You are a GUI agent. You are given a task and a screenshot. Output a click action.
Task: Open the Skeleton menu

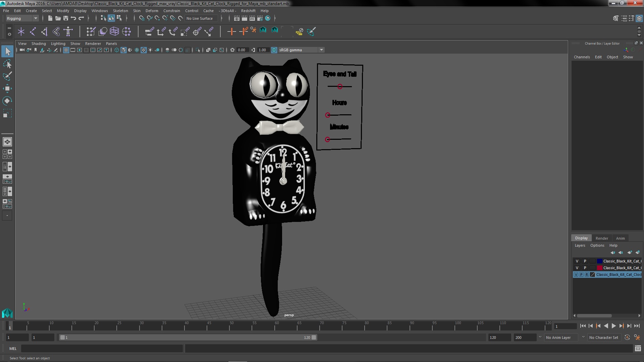coord(120,11)
